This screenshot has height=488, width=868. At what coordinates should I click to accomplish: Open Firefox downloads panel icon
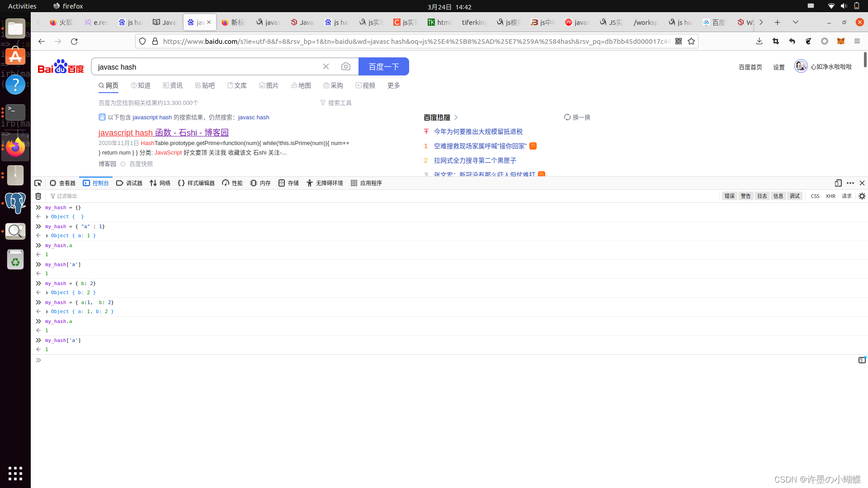pyautogui.click(x=759, y=42)
